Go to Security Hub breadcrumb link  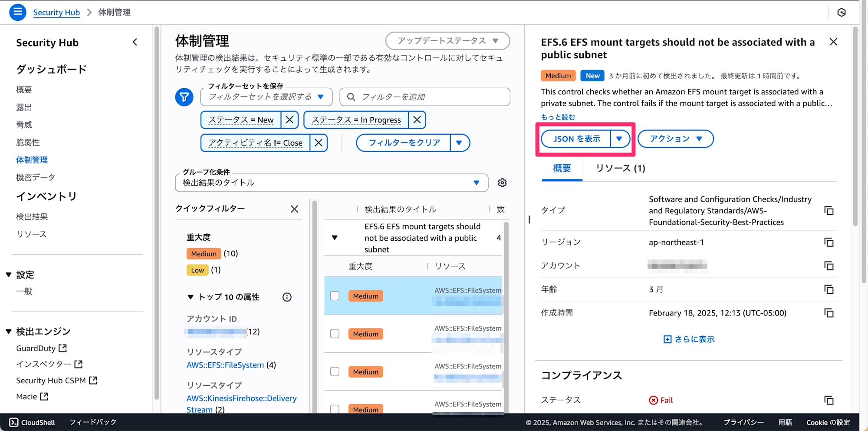56,12
